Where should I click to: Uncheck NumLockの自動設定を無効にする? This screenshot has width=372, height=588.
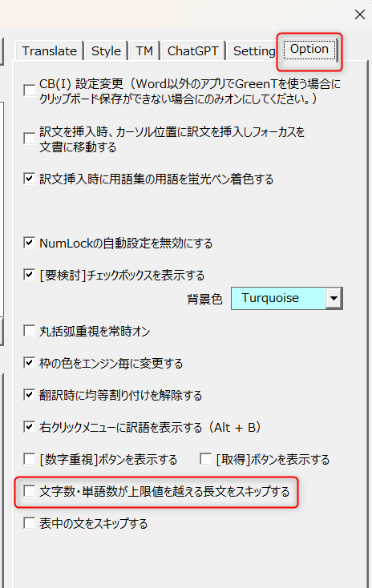pyautogui.click(x=30, y=243)
